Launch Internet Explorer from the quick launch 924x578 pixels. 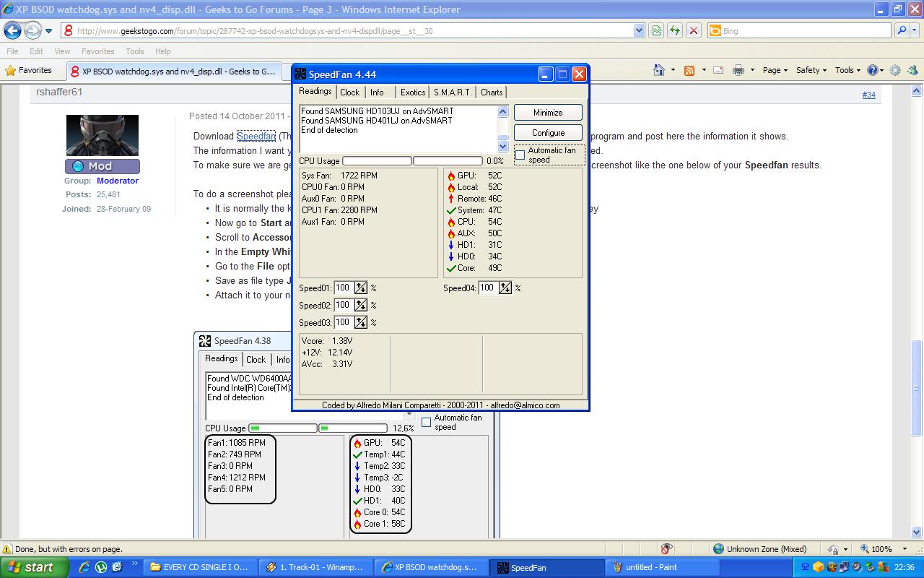click(84, 567)
